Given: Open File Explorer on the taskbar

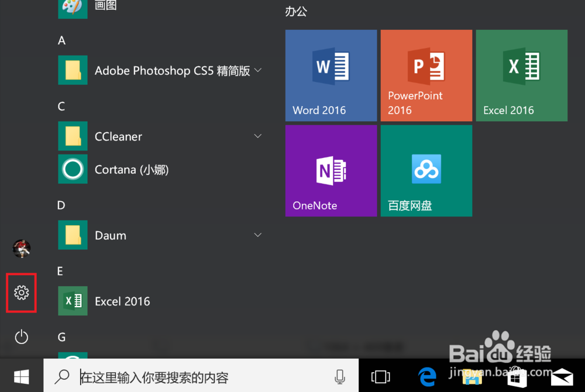Looking at the screenshot, I should pos(472,377).
